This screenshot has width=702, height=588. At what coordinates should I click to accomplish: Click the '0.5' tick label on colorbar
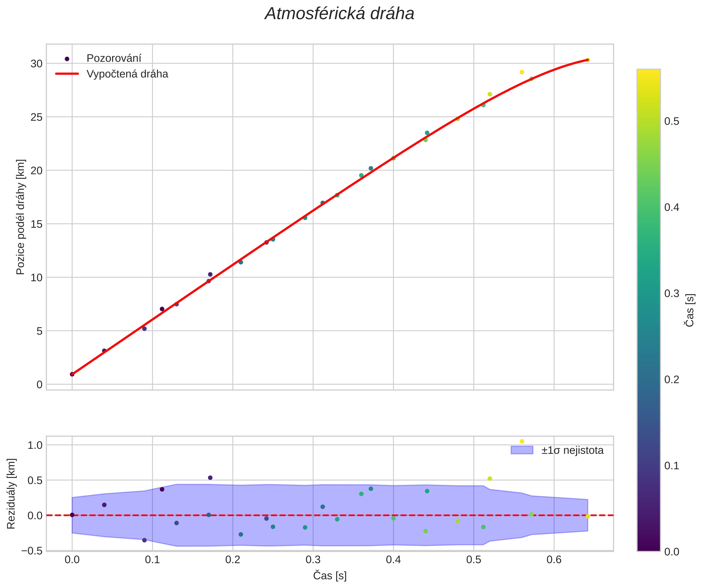671,121
